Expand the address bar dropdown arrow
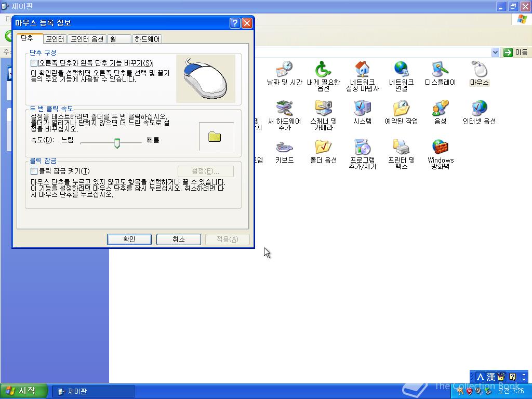This screenshot has width=532, height=399. click(495, 52)
